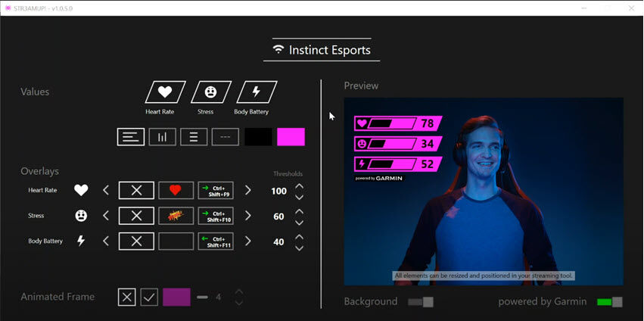Enable Animated Frame with checkmark box
644x321 pixels.
pos(149,297)
